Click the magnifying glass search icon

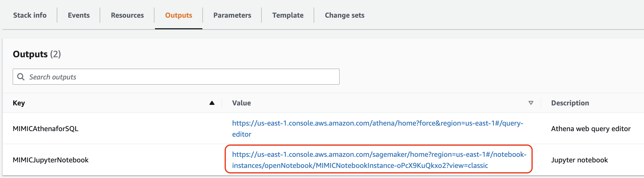tap(21, 77)
